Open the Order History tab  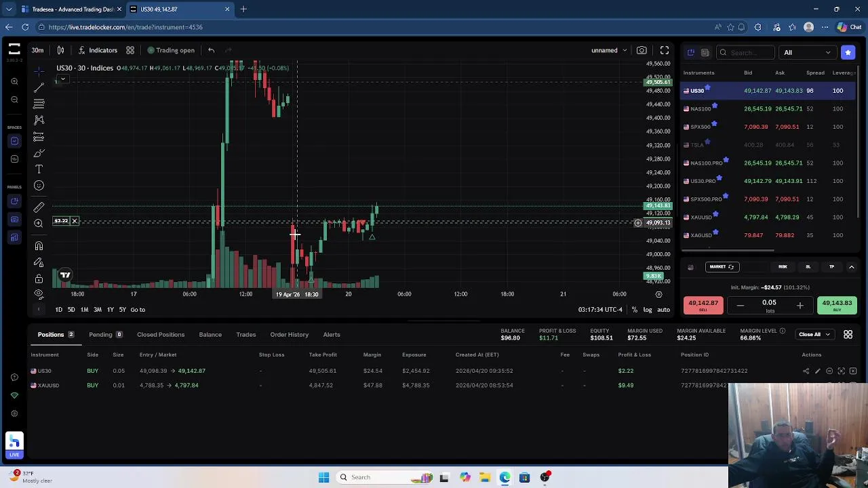290,335
